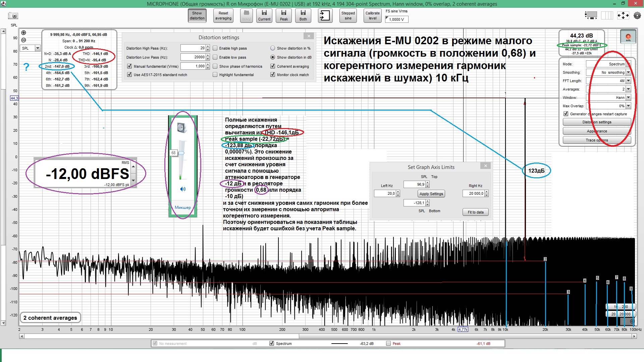644x362 pixels.
Task: Click the Distortion High Pass input field
Action: tap(193, 48)
